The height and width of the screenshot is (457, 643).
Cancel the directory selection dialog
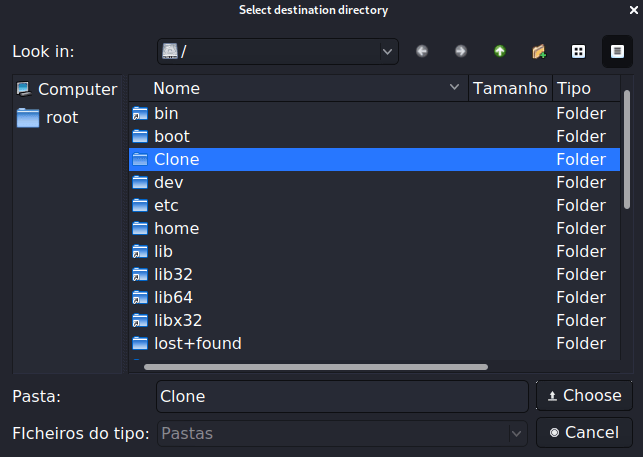coord(584,432)
